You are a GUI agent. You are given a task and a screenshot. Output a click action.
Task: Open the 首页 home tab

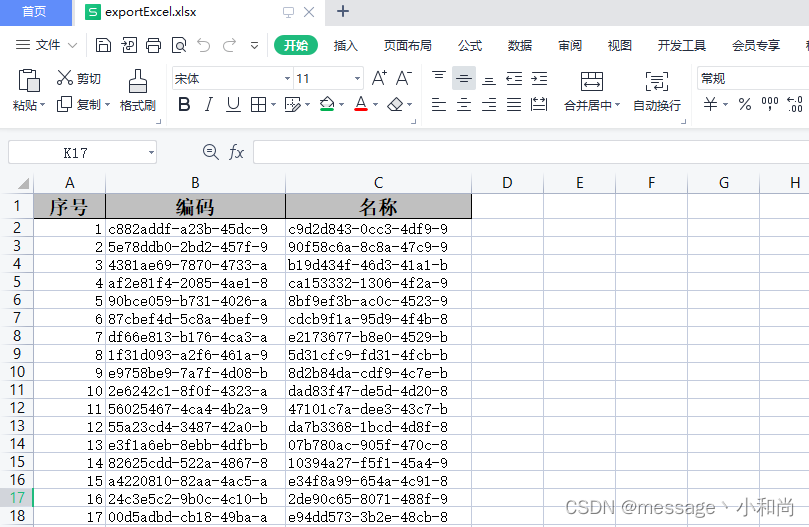pyautogui.click(x=35, y=12)
